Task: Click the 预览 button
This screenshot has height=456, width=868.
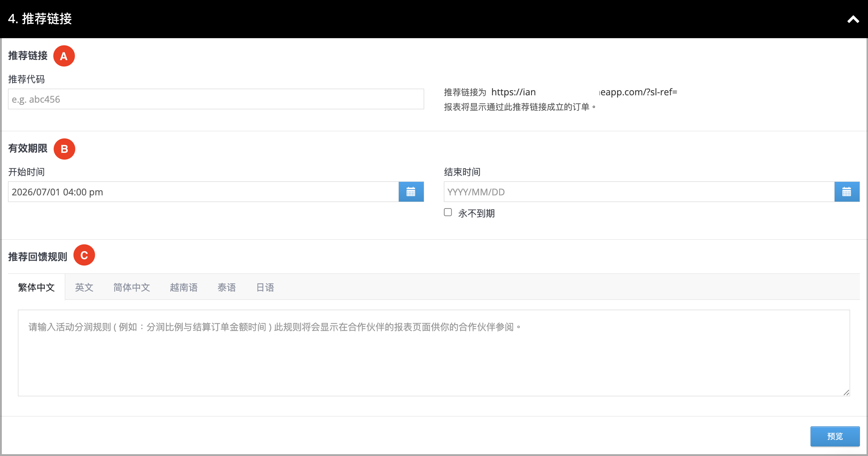Action: pos(835,436)
